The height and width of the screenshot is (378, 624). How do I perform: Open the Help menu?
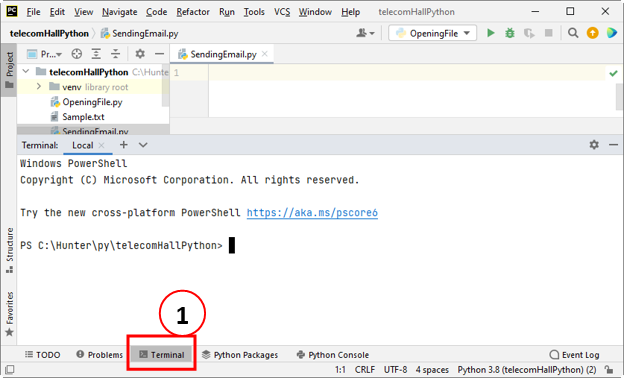[351, 12]
